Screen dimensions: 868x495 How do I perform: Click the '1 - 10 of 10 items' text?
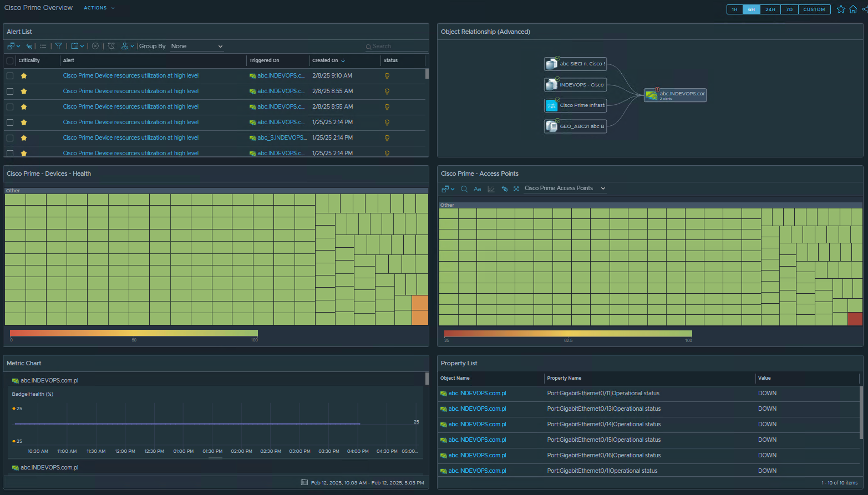[x=839, y=483]
